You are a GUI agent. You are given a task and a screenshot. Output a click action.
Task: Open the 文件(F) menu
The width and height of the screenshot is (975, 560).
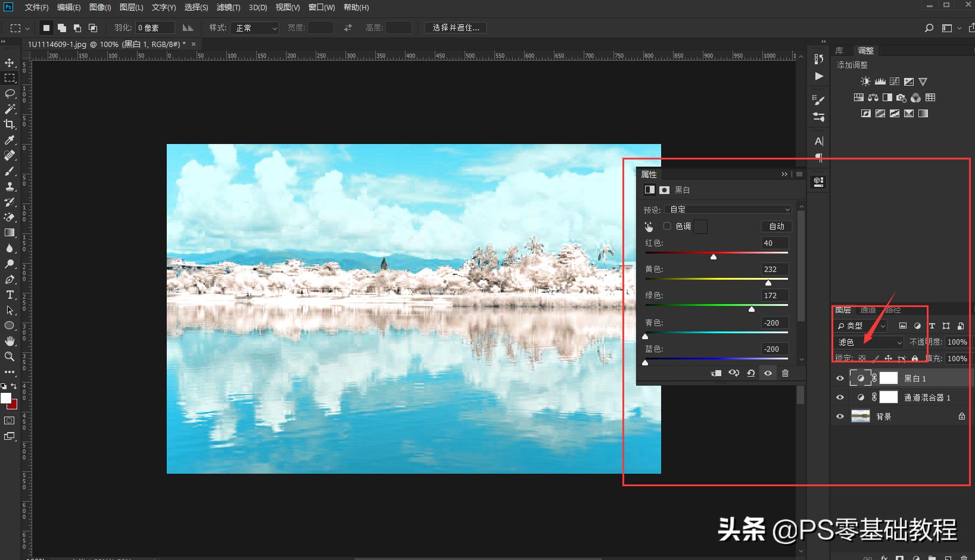37,7
